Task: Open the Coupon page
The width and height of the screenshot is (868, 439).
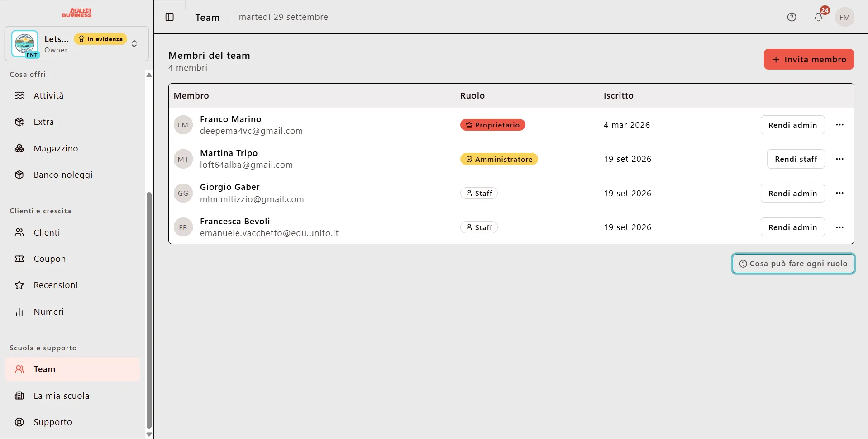Action: pos(72,259)
